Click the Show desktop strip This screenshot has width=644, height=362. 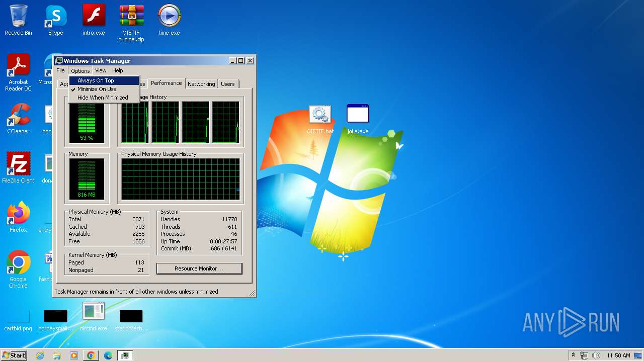click(x=638, y=355)
